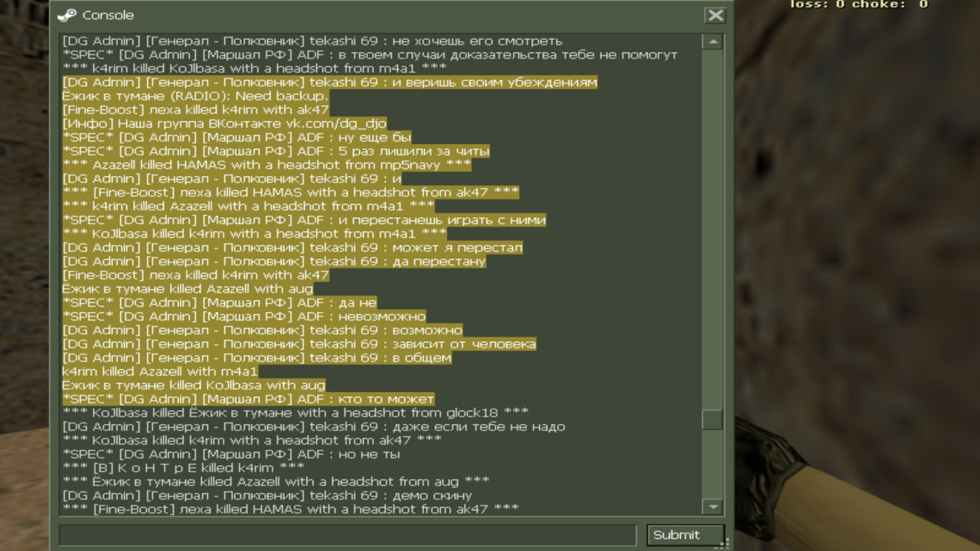The height and width of the screenshot is (551, 980).
Task: Click the line 'k4rim killed Azazell with m4a1'
Action: tap(160, 371)
